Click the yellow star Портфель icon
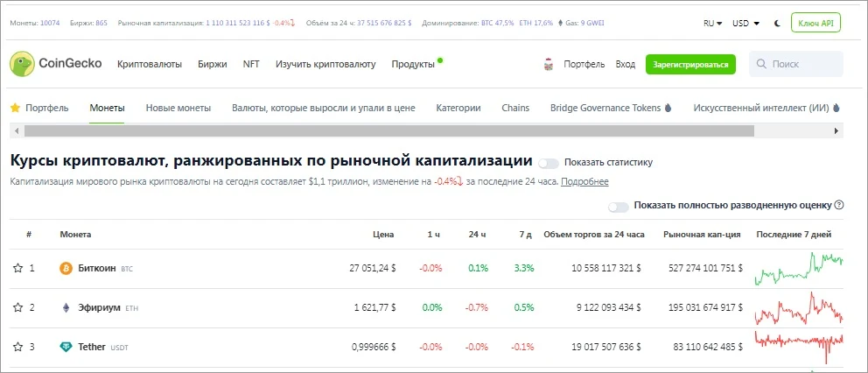The height and width of the screenshot is (373, 868). [x=16, y=108]
